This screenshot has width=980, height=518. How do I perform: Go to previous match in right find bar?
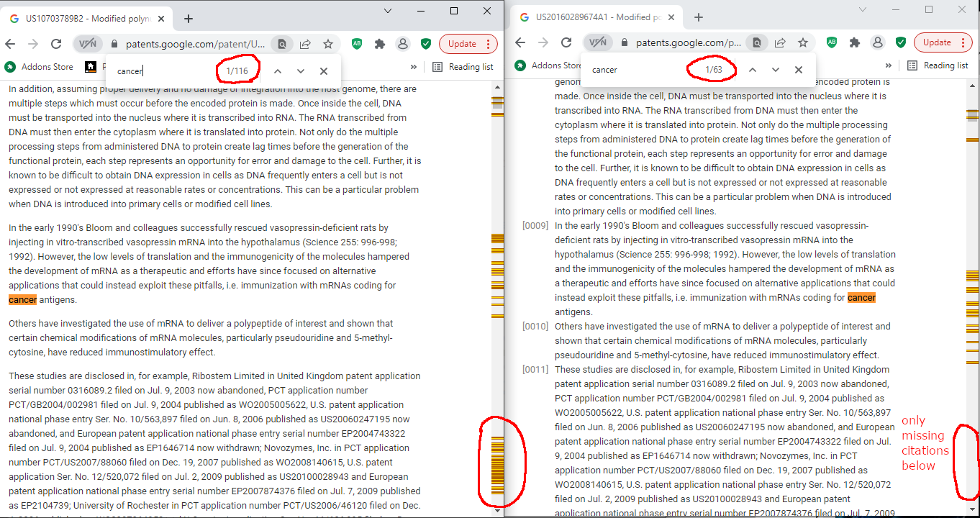click(753, 70)
